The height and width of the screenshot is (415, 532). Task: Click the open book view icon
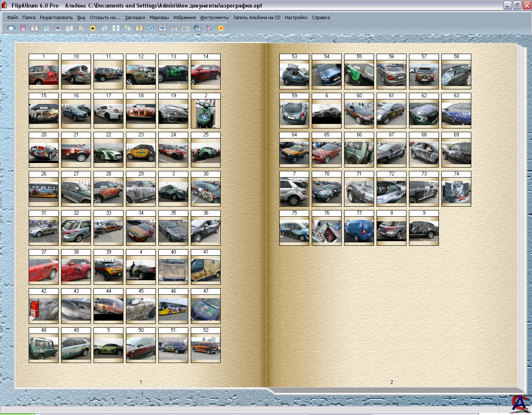click(x=34, y=28)
